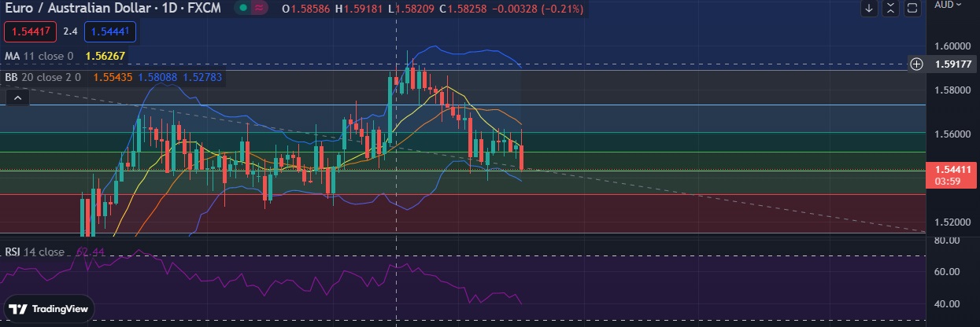The width and height of the screenshot is (980, 327).
Task: Collapse the pane with the inward-chevrons icon
Action: point(890,8)
